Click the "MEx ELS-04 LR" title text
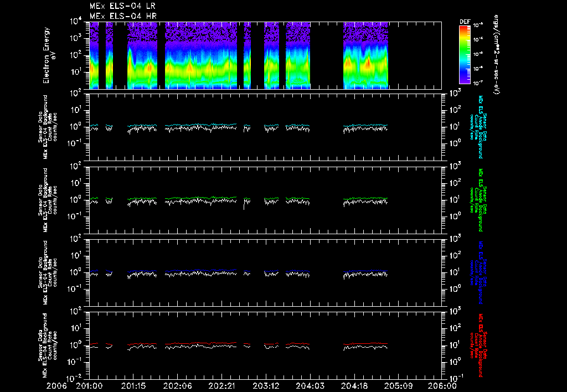This screenshot has width=567, height=392. pos(122,6)
